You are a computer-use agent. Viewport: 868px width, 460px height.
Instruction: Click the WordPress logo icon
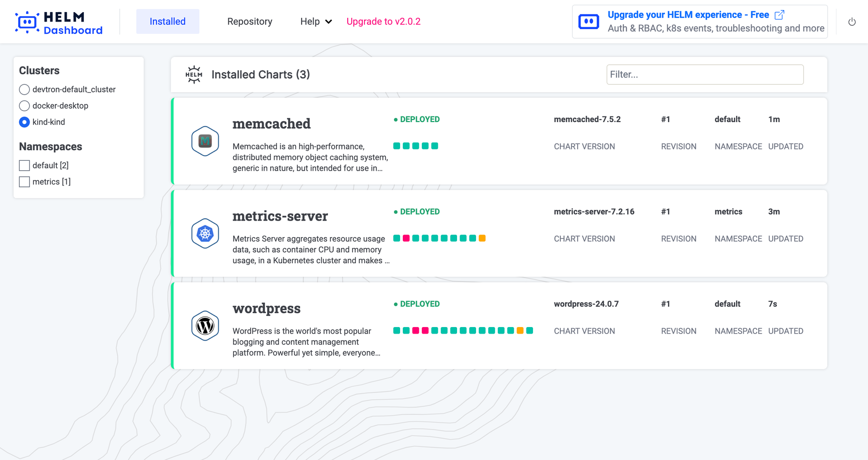point(205,326)
